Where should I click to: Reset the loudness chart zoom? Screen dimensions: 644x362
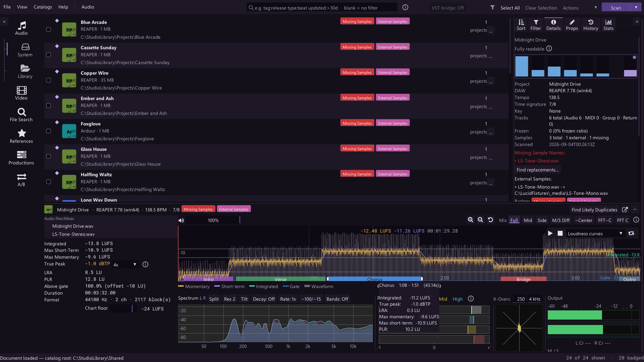coord(490,220)
